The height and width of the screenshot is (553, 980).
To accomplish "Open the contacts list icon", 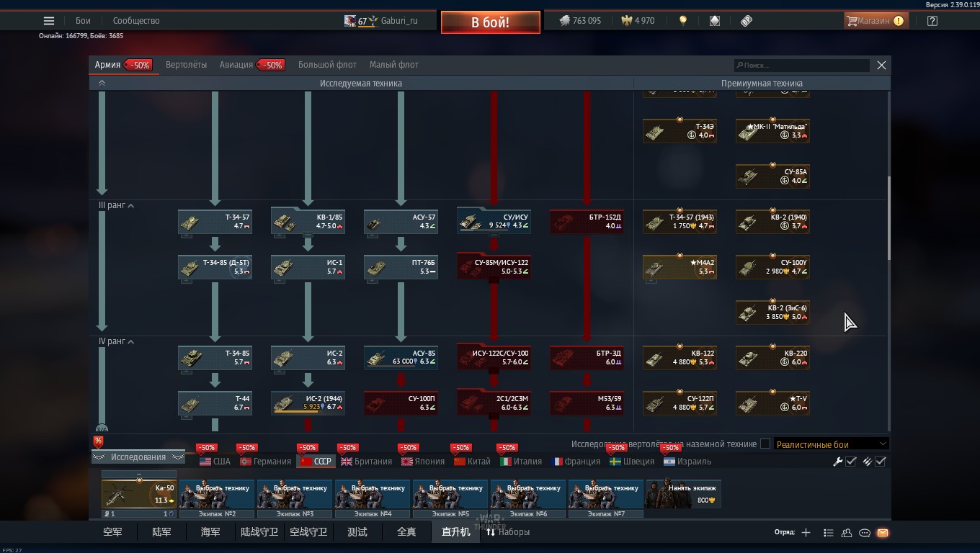I will [x=828, y=533].
